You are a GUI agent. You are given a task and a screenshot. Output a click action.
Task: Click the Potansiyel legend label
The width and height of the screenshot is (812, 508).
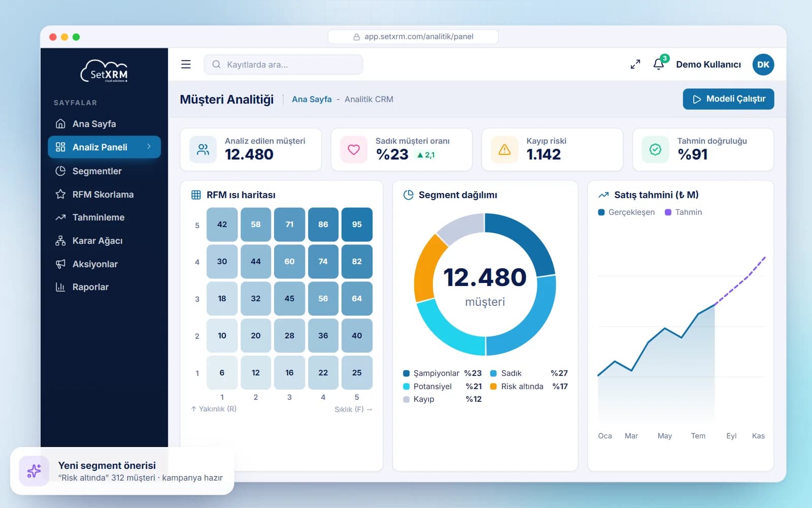click(432, 387)
